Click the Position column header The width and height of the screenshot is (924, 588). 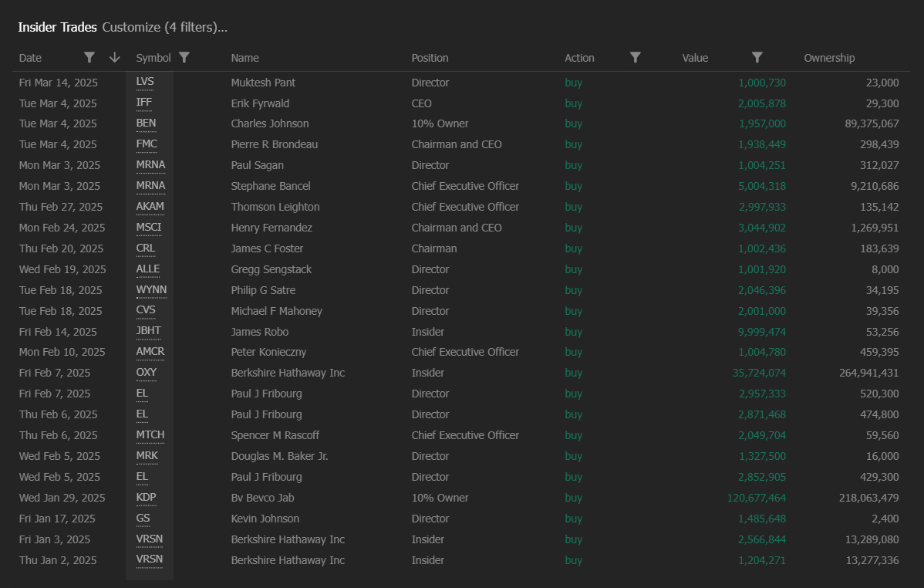430,57
